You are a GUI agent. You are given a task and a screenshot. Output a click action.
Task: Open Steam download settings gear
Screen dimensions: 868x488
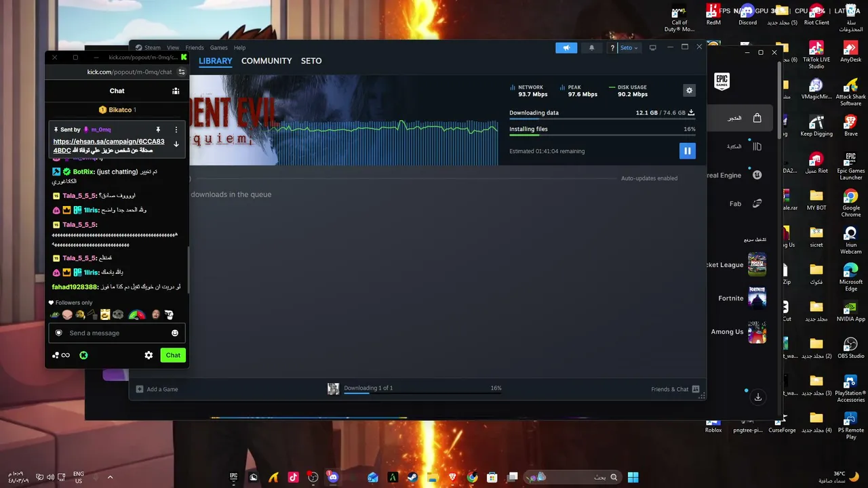(689, 91)
